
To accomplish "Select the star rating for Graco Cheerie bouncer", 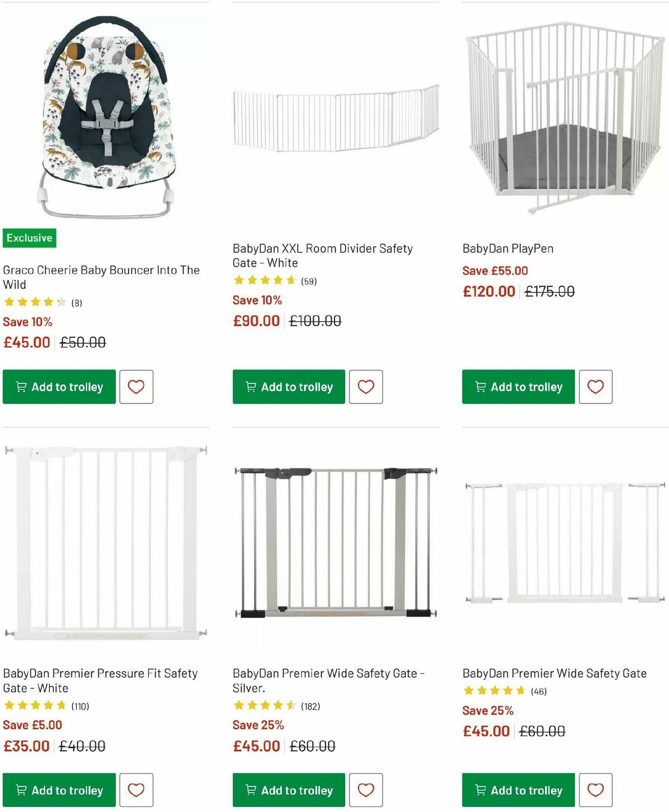I will (35, 302).
